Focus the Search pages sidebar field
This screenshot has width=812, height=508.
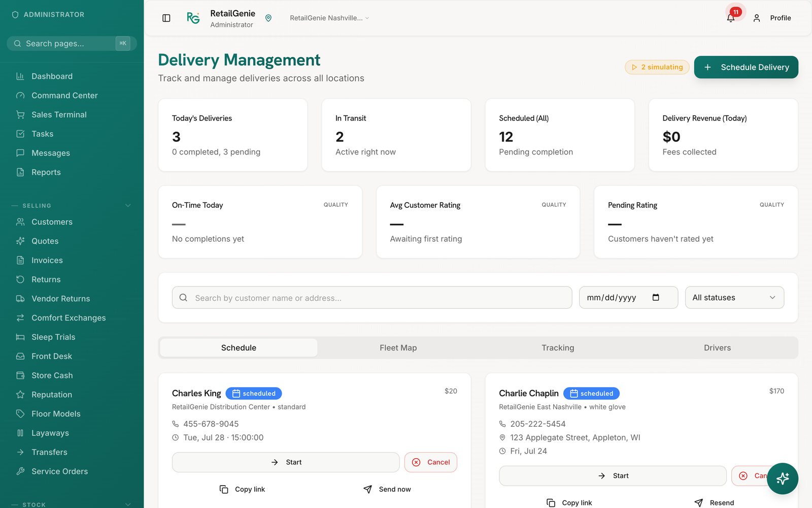[72, 44]
